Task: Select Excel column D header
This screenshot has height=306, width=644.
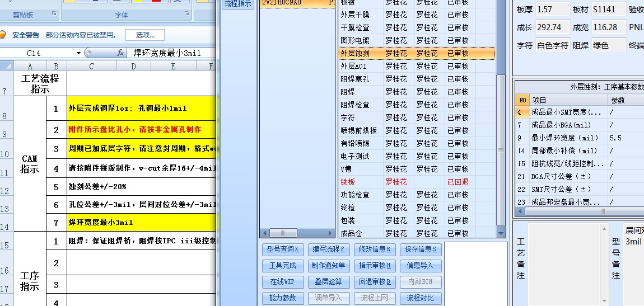Action: 133,66
